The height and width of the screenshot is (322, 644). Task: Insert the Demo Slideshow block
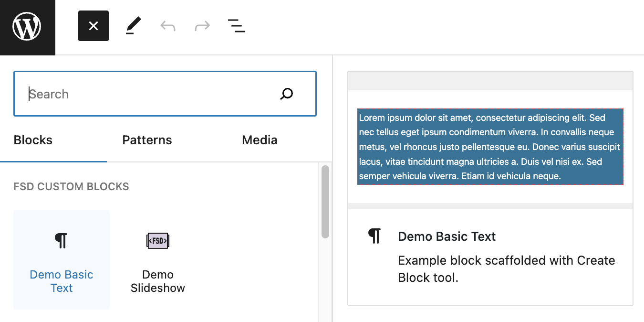[157, 260]
